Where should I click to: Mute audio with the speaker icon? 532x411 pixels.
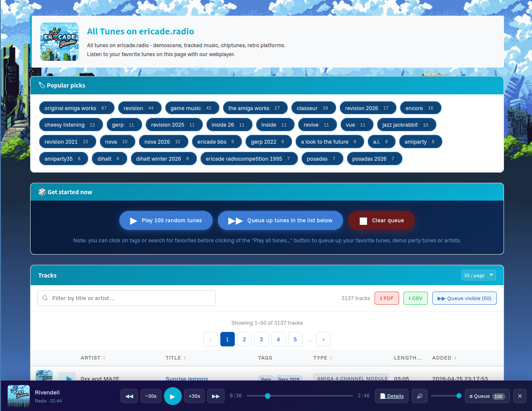(x=419, y=396)
